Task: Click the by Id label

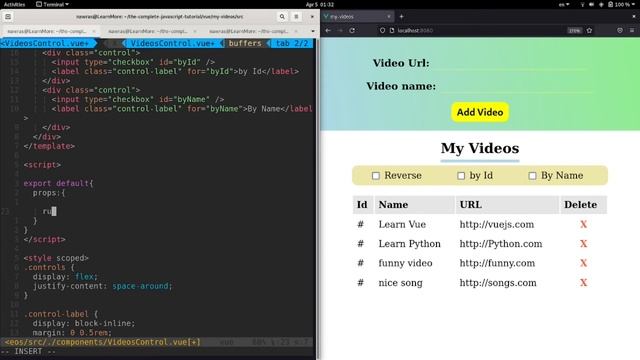Action: [x=481, y=176]
